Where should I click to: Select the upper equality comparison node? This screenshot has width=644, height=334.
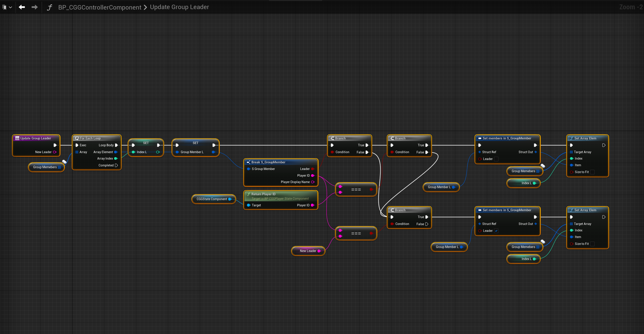coord(356,190)
